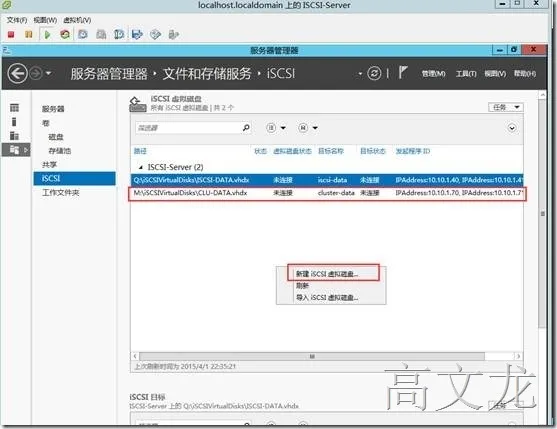Image resolution: width=557 pixels, height=429 pixels.
Task: Click the notifications flag icon
Action: click(402, 73)
